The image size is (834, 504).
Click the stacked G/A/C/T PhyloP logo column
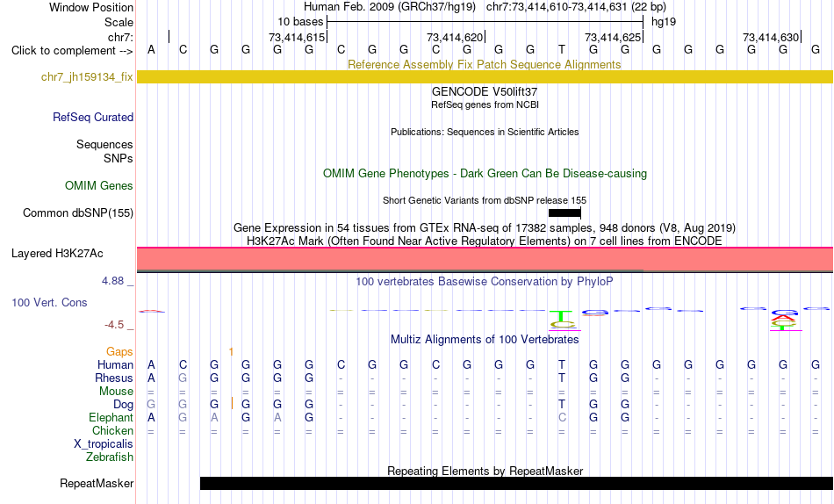coord(784,320)
